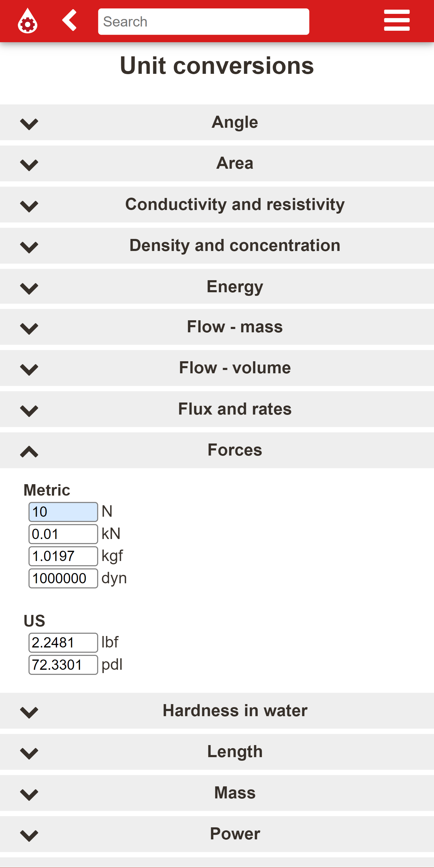Expand Flow - volume chevron icon

pos(29,370)
